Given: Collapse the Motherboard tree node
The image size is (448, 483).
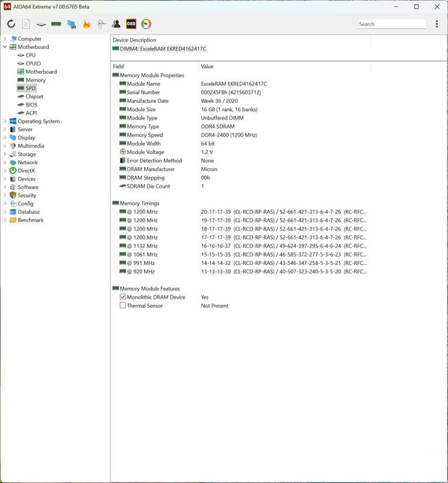Looking at the screenshot, I should [5, 47].
